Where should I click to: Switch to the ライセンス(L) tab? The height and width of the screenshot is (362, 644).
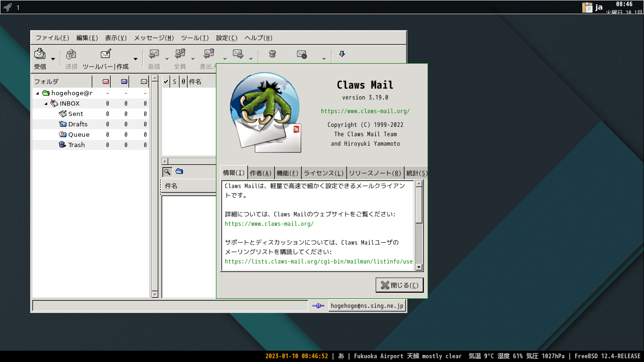click(324, 173)
